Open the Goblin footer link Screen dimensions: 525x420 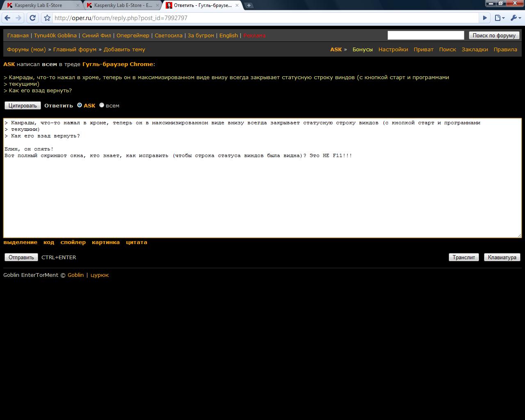pyautogui.click(x=76, y=275)
